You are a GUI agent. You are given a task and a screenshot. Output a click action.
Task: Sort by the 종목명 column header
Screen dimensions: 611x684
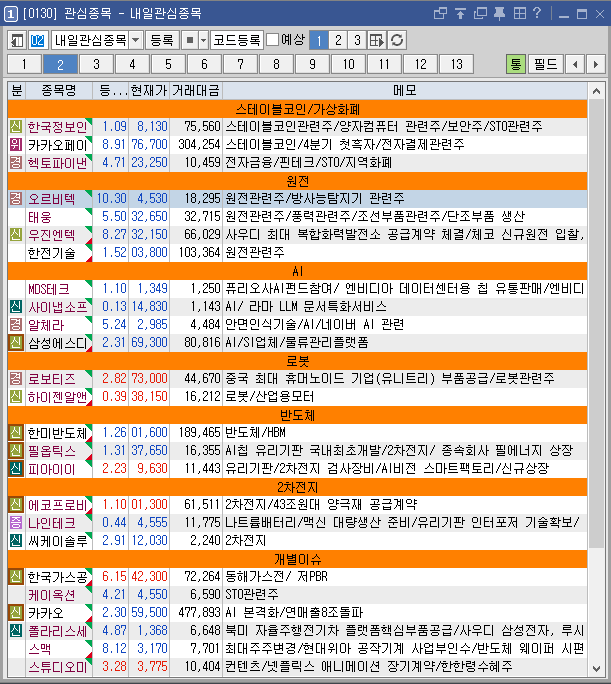coord(59,91)
